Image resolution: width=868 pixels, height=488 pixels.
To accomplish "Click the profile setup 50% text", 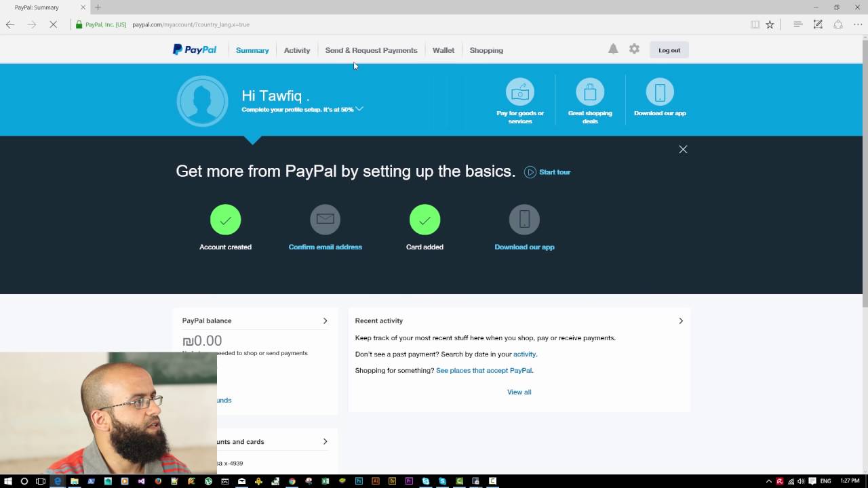I will click(297, 109).
